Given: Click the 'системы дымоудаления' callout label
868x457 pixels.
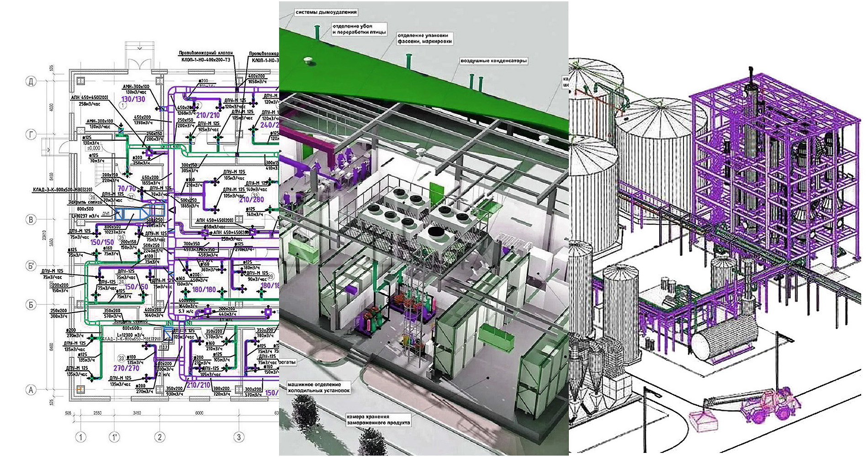Looking at the screenshot, I should (x=326, y=12).
